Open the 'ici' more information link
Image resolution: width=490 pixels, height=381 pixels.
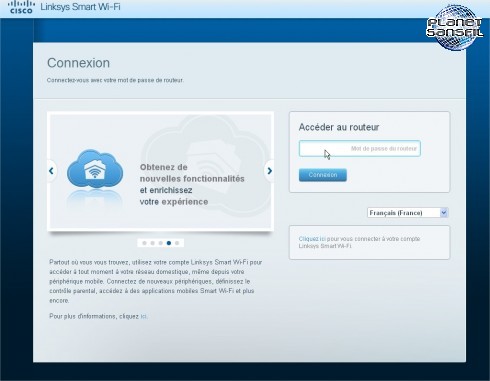pos(143,316)
